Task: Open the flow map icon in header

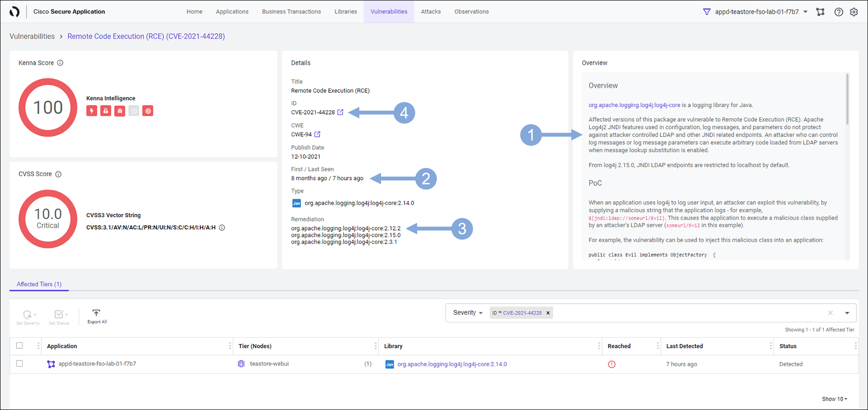Action: 820,12
